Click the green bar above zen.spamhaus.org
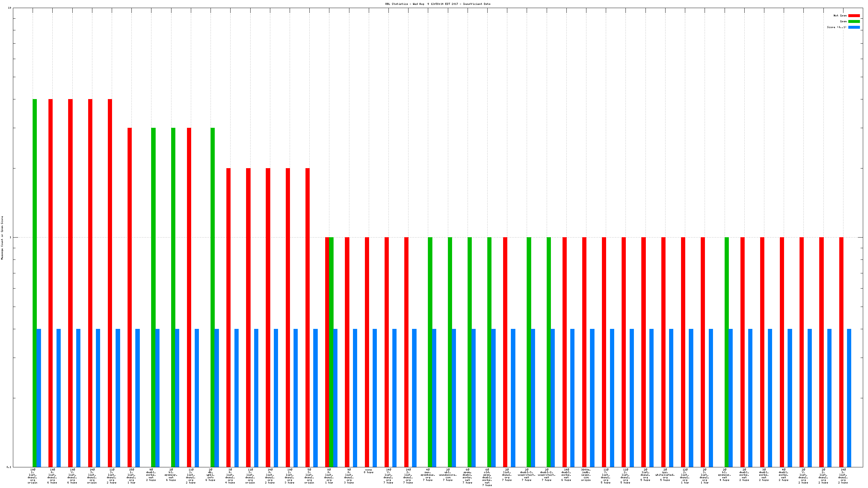The width and height of the screenshot is (868, 488). point(430,352)
